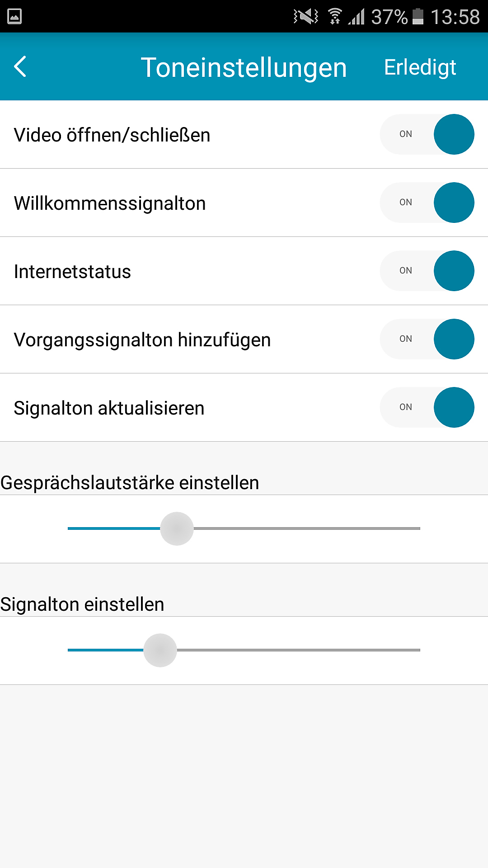Disable the Willkommenssignalton switch
Image resolution: width=488 pixels, height=868 pixels.
(x=427, y=203)
